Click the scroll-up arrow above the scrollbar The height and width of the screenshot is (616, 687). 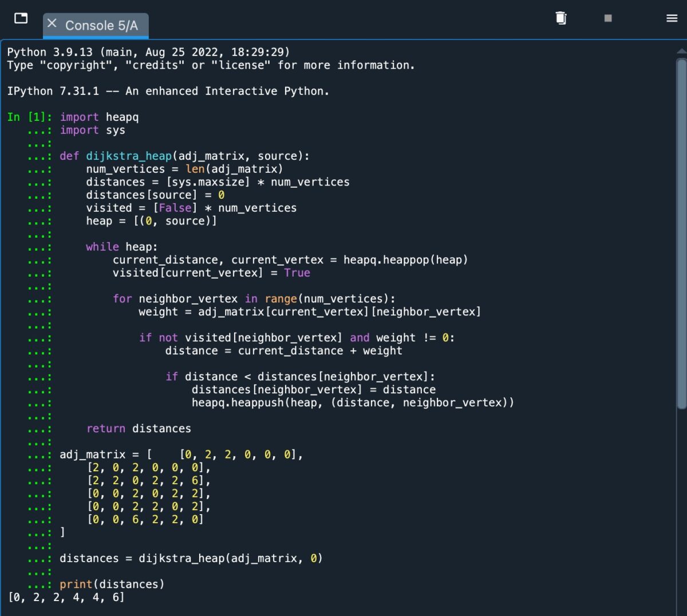pyautogui.click(x=681, y=52)
